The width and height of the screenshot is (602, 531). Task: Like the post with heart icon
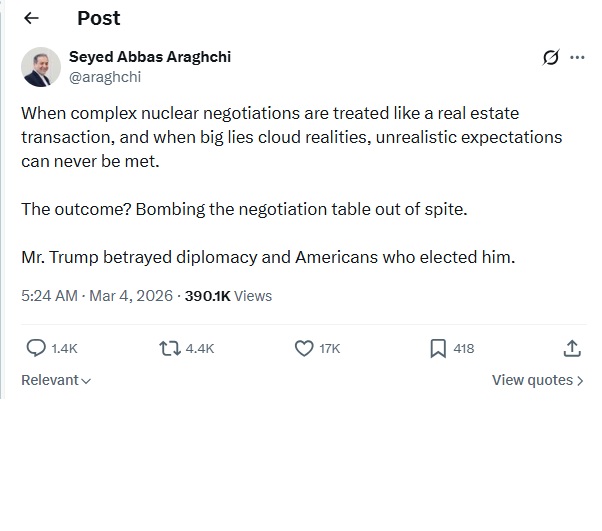(x=304, y=348)
